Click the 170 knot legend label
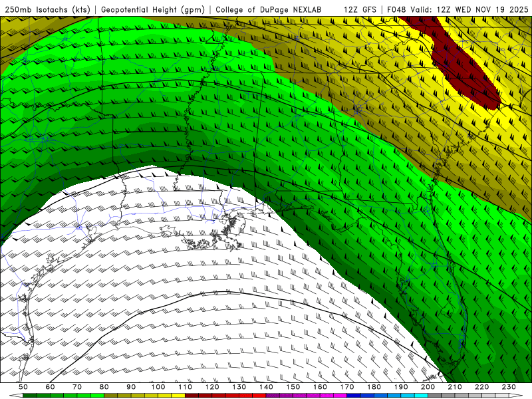The height and width of the screenshot is (399, 532). (347, 387)
